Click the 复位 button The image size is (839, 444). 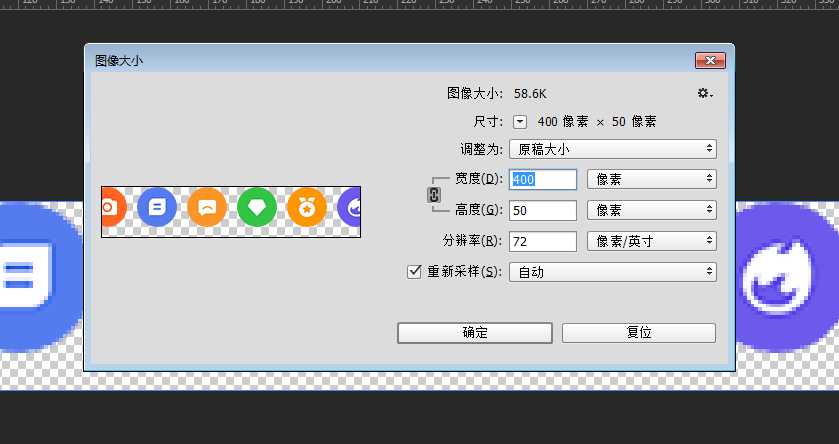639,333
